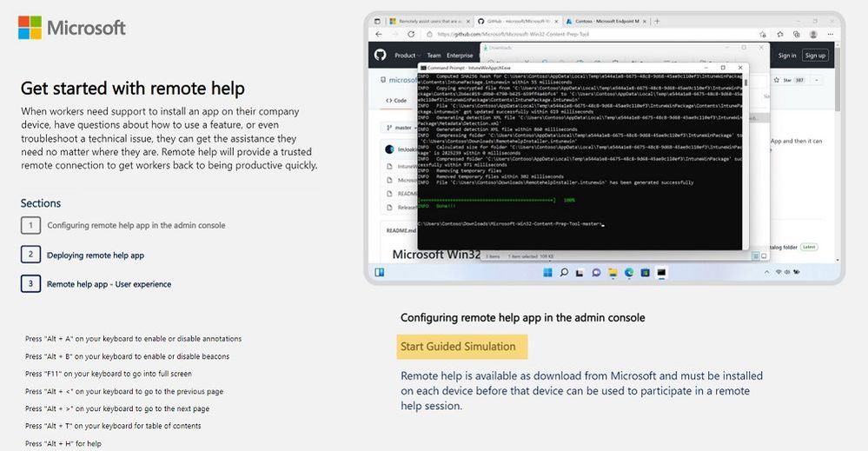Open File Explorer from preview taskbar
Image resolution: width=868 pixels, height=451 pixels.
pos(613,272)
